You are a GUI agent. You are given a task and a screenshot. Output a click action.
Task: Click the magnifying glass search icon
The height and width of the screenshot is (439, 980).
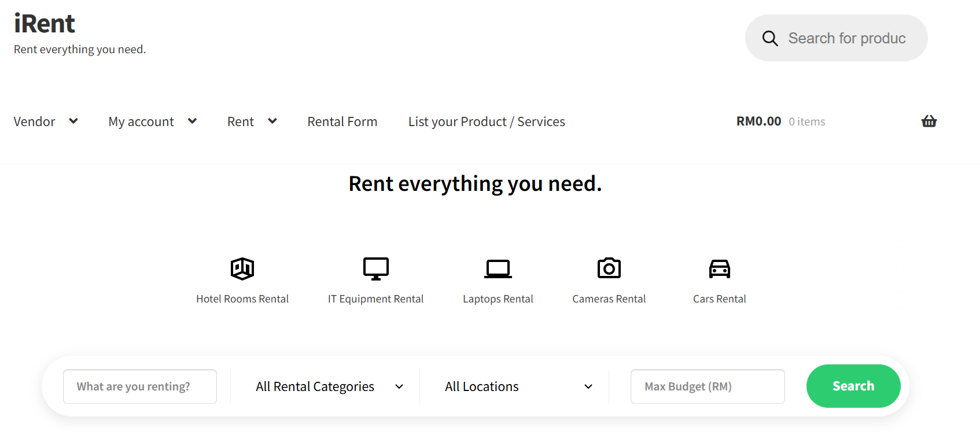point(769,38)
